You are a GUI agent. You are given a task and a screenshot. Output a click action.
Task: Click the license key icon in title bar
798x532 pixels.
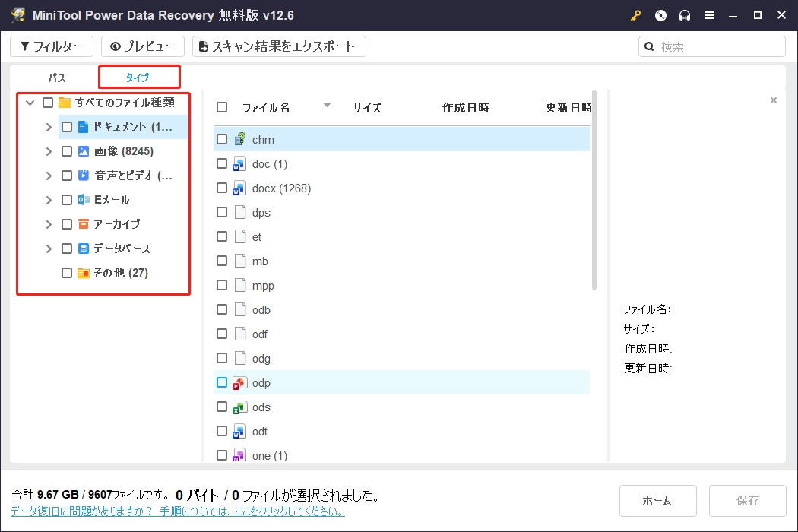[x=635, y=15]
